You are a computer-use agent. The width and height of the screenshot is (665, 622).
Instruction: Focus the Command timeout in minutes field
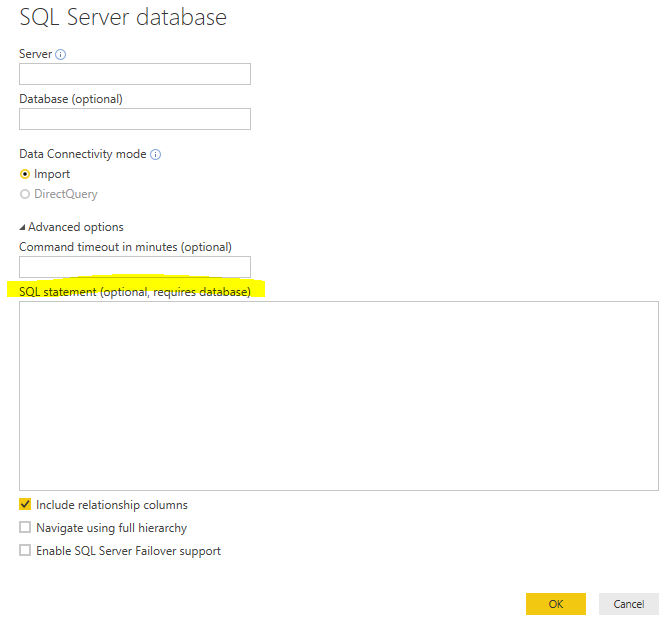135,267
